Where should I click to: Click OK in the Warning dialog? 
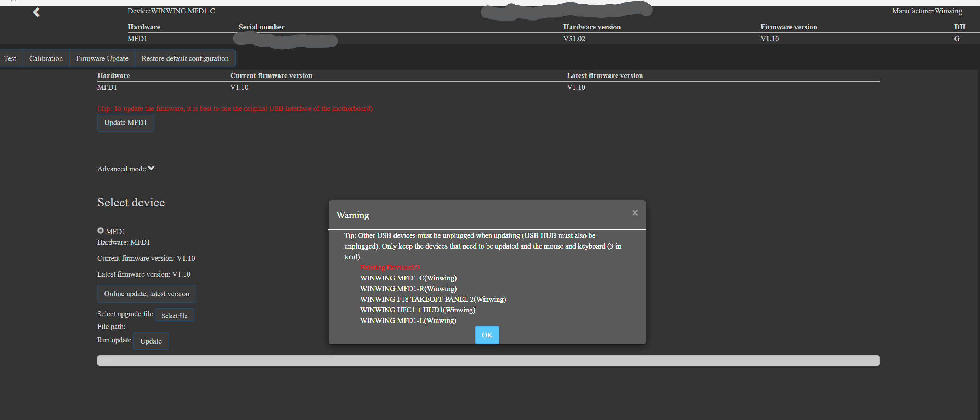487,335
